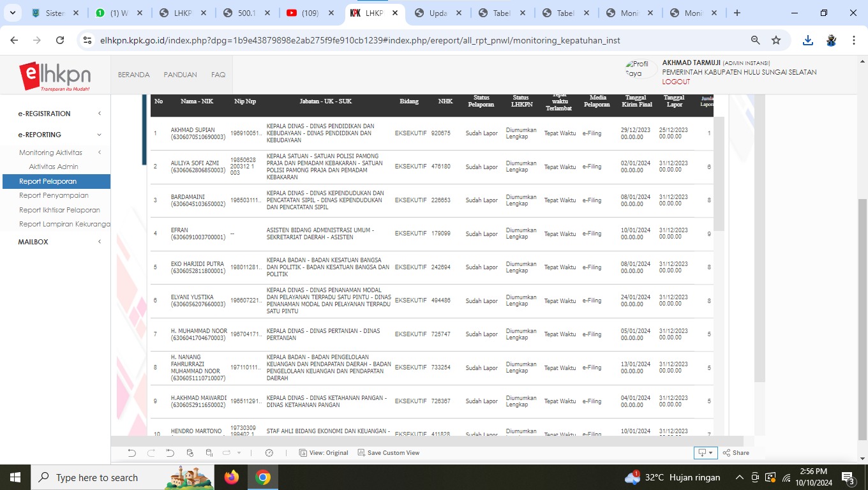Open Chrome downloads icon
868x490 pixels.
pos(807,40)
